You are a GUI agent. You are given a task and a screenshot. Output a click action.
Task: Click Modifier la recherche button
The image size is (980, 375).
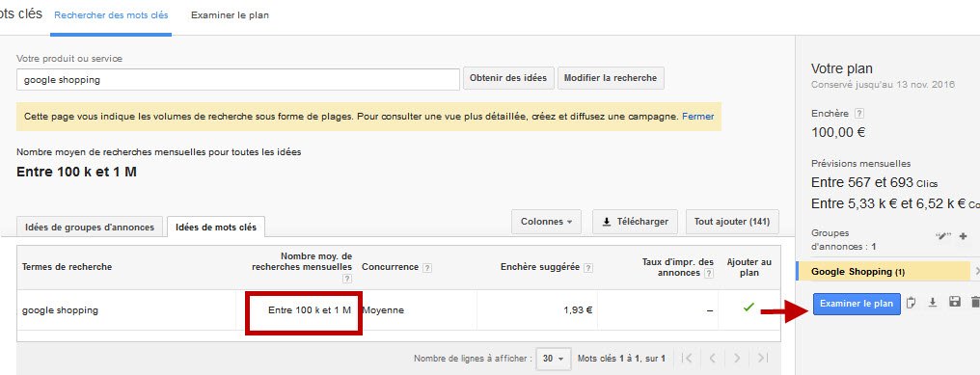[610, 78]
